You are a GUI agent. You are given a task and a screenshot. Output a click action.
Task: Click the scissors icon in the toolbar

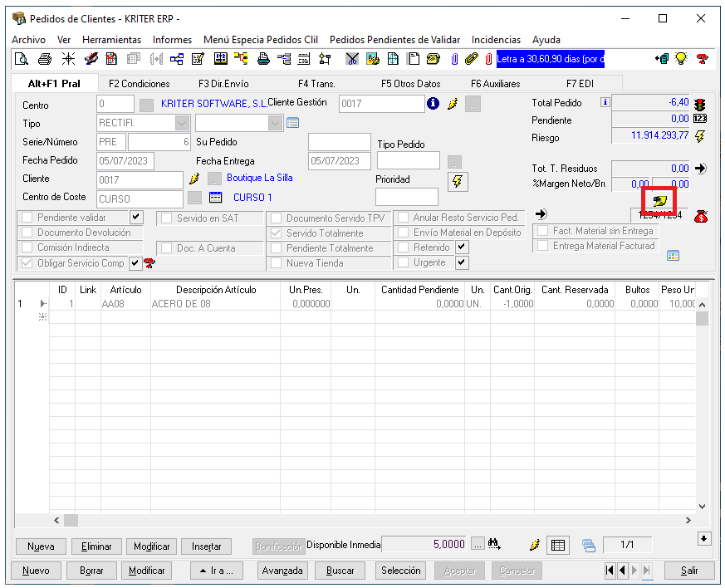352,59
